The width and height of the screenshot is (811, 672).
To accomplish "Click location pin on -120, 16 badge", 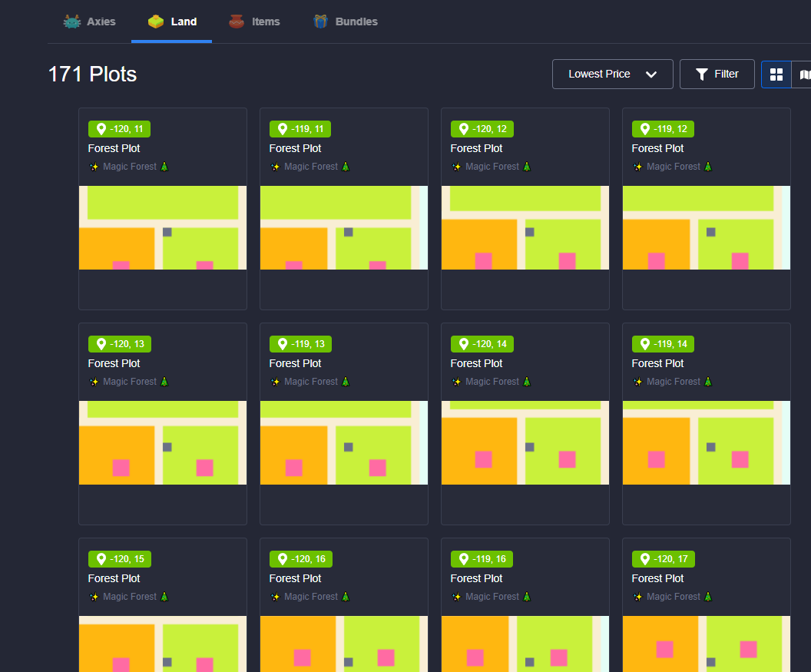I will pos(283,558).
